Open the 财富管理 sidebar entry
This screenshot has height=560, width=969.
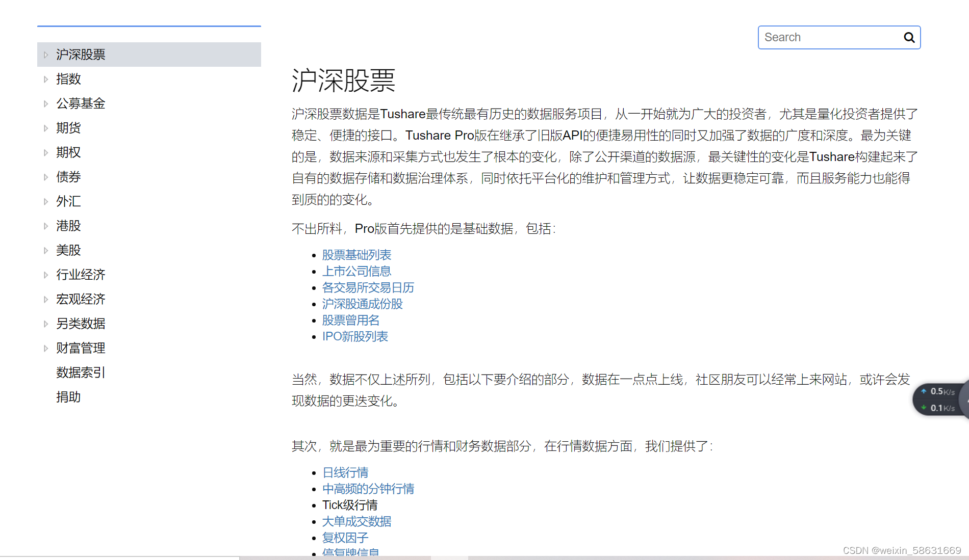click(x=81, y=348)
